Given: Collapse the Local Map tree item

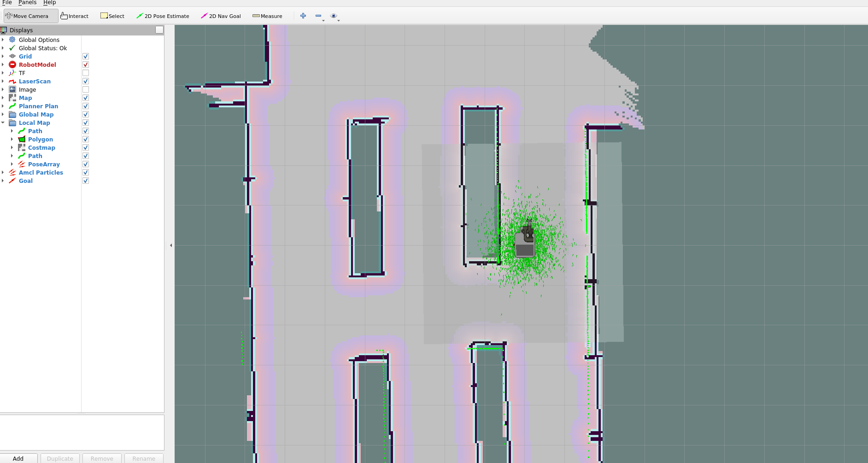Looking at the screenshot, I should (4, 123).
